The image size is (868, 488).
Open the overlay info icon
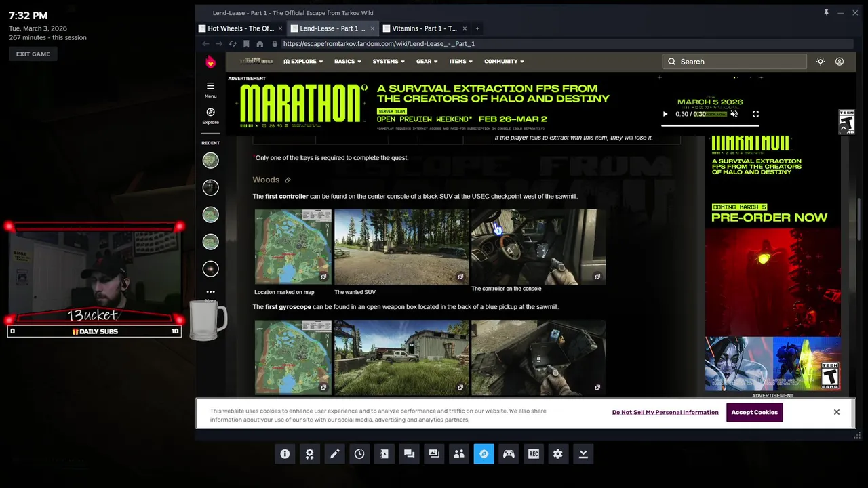[285, 454]
